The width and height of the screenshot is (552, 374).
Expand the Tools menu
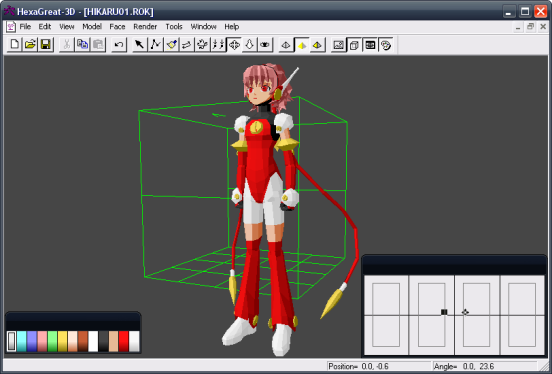pos(174,27)
